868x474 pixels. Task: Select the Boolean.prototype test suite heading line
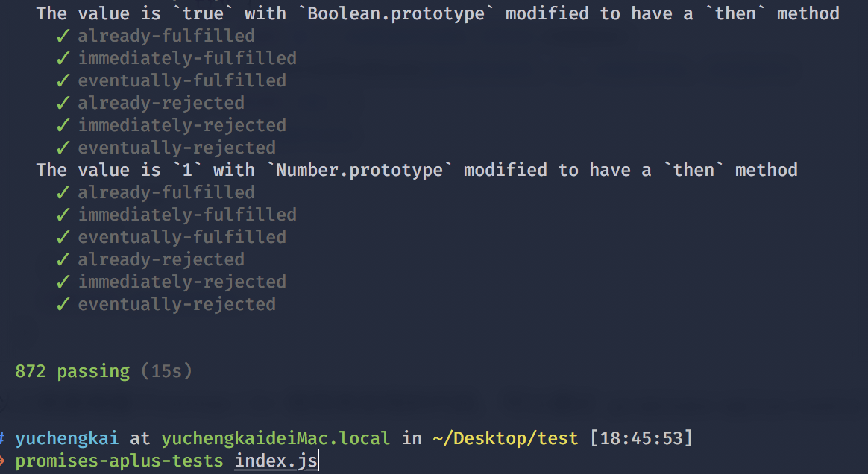pyautogui.click(x=438, y=13)
